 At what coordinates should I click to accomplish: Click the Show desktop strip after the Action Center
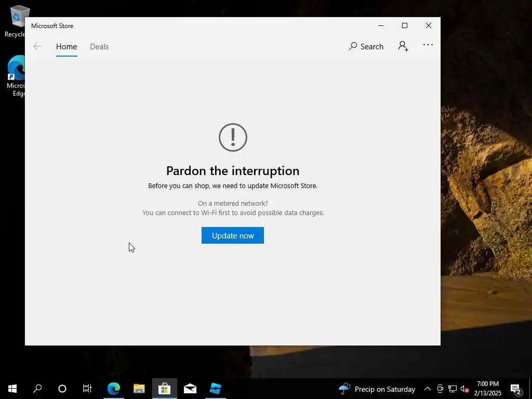point(530,389)
